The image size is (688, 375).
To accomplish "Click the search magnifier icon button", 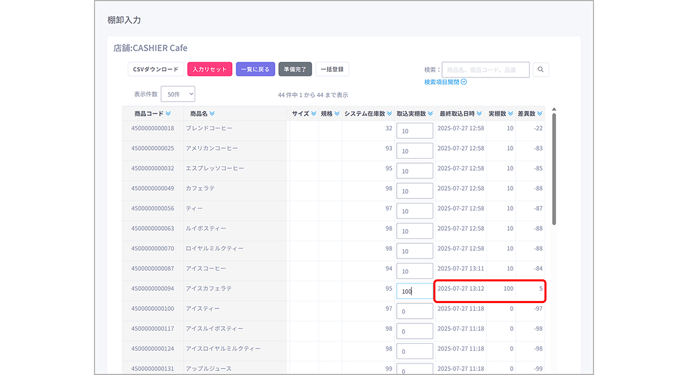I will 541,69.
